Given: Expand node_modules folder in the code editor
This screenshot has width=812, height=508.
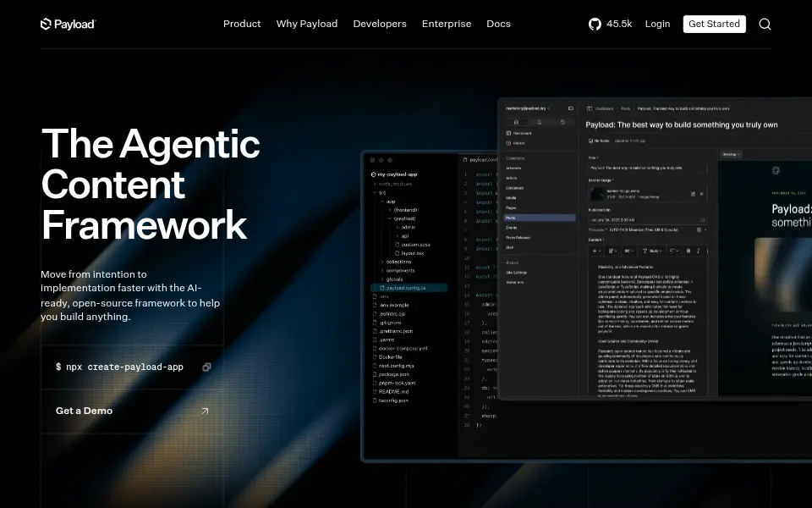Looking at the screenshot, I should point(395,184).
